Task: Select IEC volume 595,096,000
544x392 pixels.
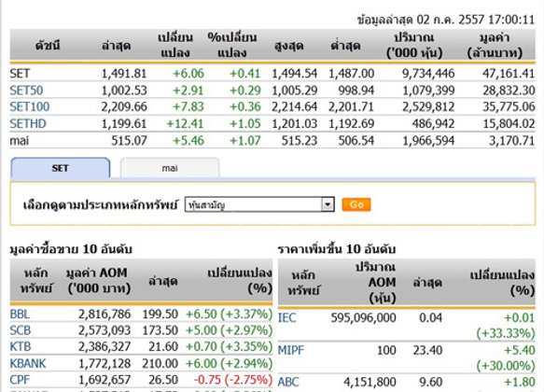Action: point(363,317)
